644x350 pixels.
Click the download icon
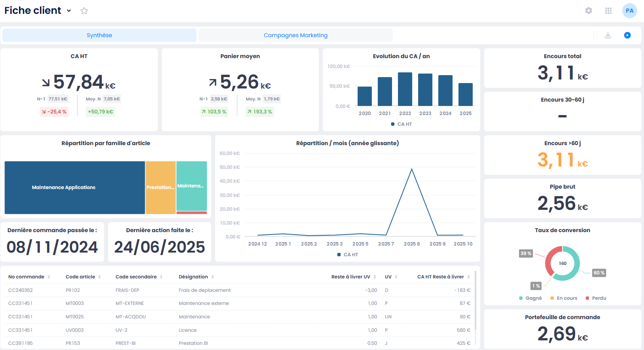608,35
